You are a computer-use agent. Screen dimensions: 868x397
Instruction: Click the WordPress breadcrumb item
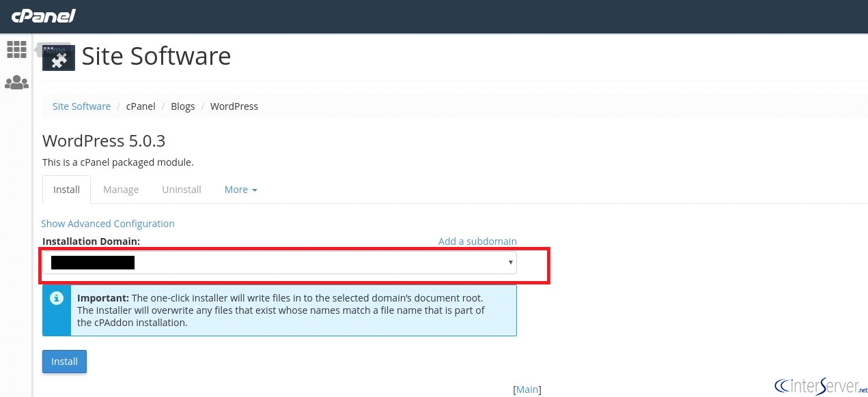pos(234,106)
